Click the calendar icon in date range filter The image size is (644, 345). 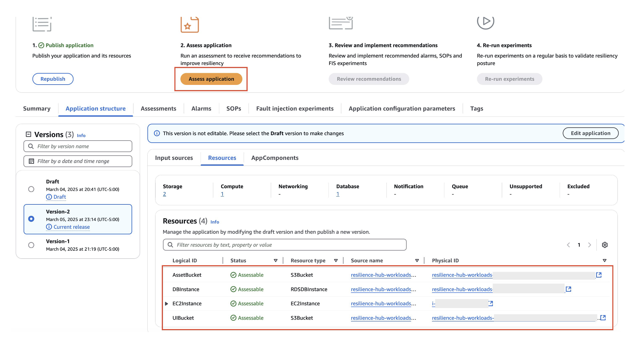[x=31, y=161]
